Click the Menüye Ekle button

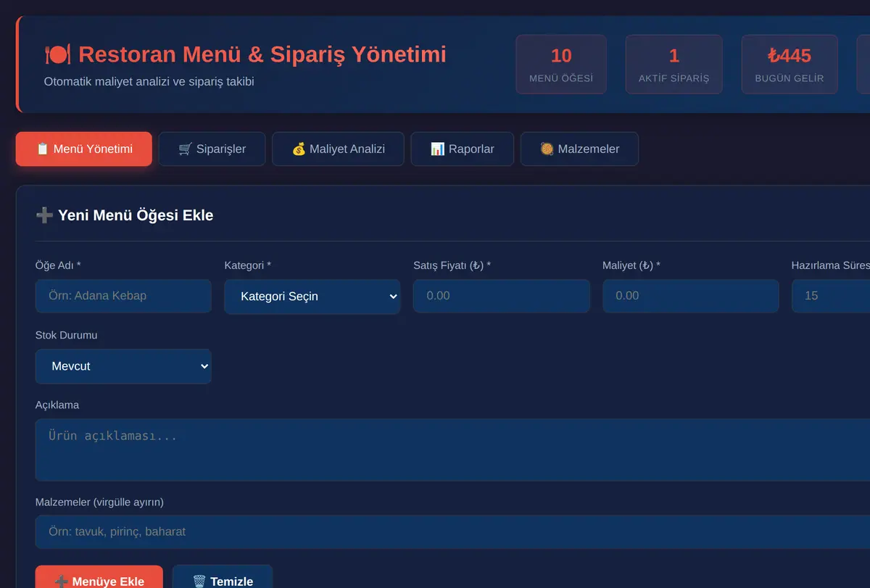click(99, 579)
